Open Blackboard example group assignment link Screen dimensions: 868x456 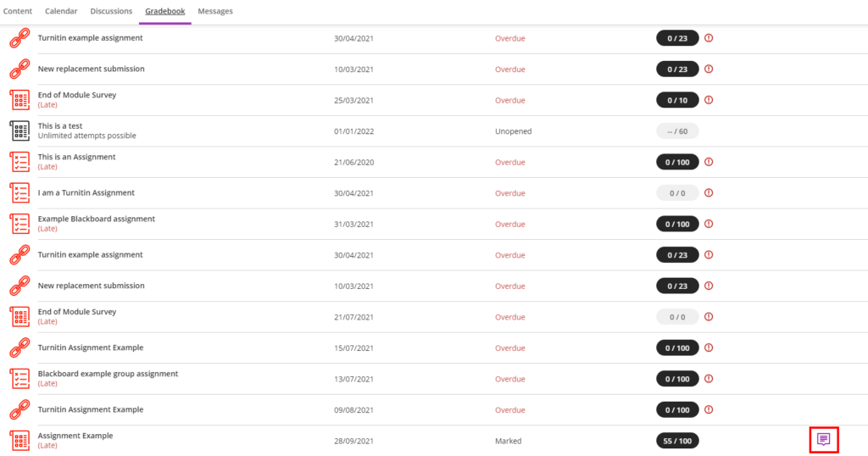[108, 374]
